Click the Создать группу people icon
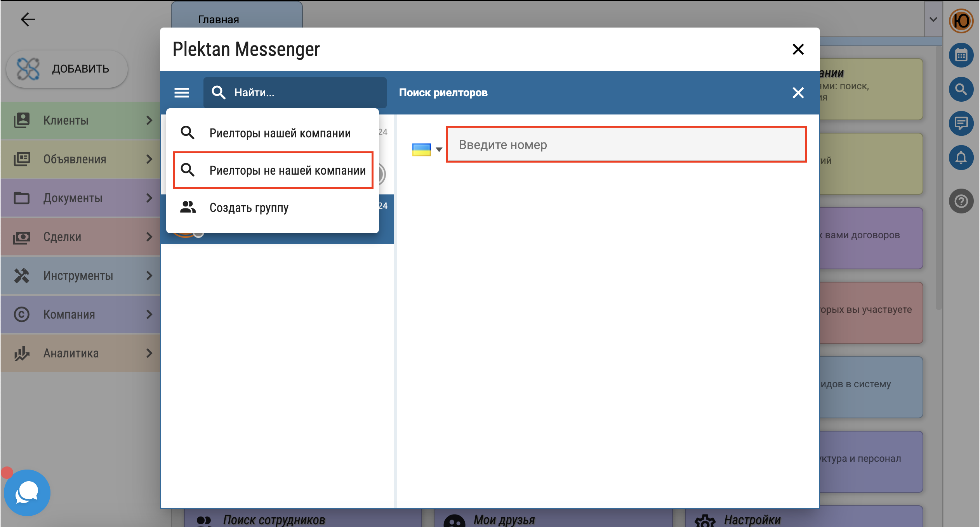Screen dimensions: 980x527 click(x=188, y=207)
